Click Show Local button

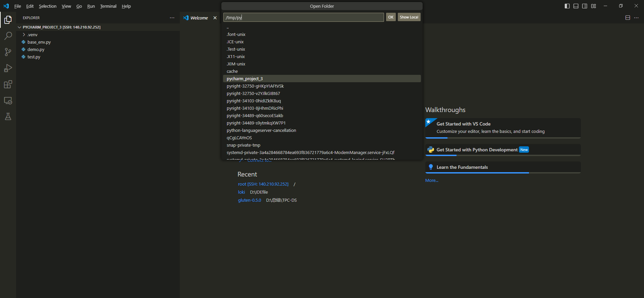pos(409,17)
